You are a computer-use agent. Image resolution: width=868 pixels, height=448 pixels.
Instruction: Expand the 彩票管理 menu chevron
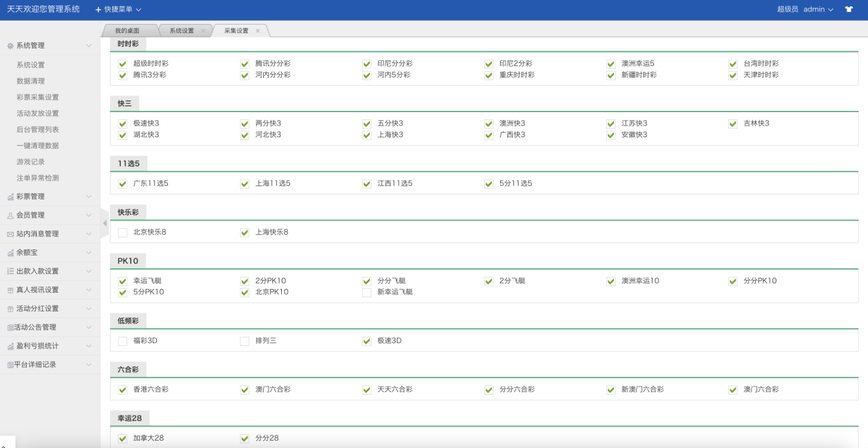tap(89, 197)
